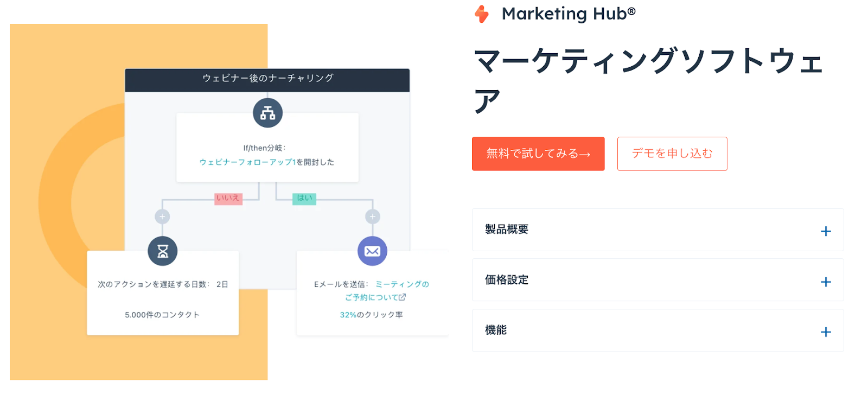
Task: Click the 価格設定 accordion title
Action: [507, 280]
